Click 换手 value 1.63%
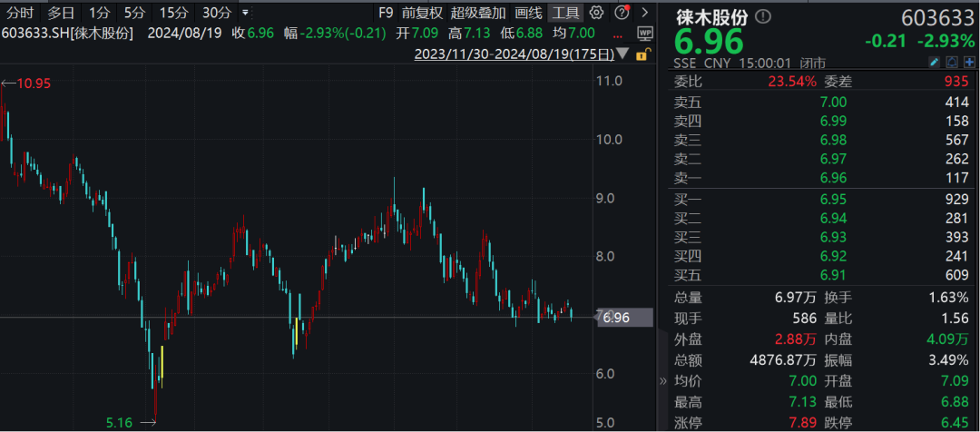Image resolution: width=980 pixels, height=432 pixels. tap(950, 297)
